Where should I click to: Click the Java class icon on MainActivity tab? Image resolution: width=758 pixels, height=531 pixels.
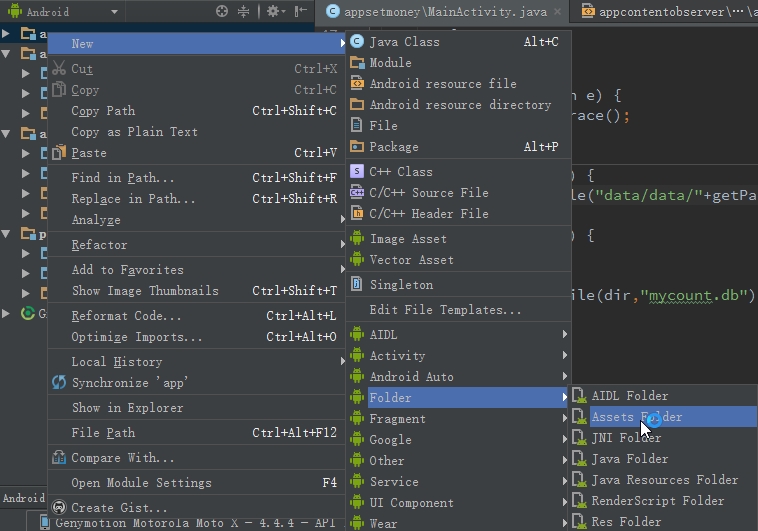(x=333, y=11)
